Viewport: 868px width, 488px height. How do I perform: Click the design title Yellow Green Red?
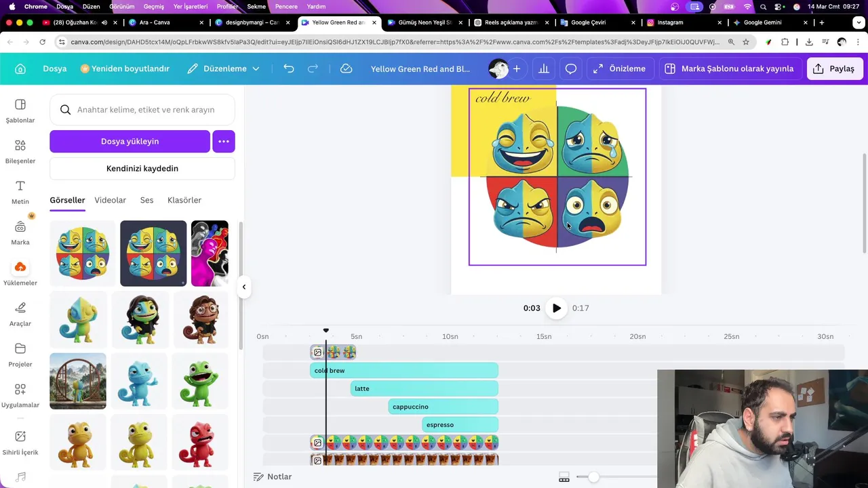(420, 68)
